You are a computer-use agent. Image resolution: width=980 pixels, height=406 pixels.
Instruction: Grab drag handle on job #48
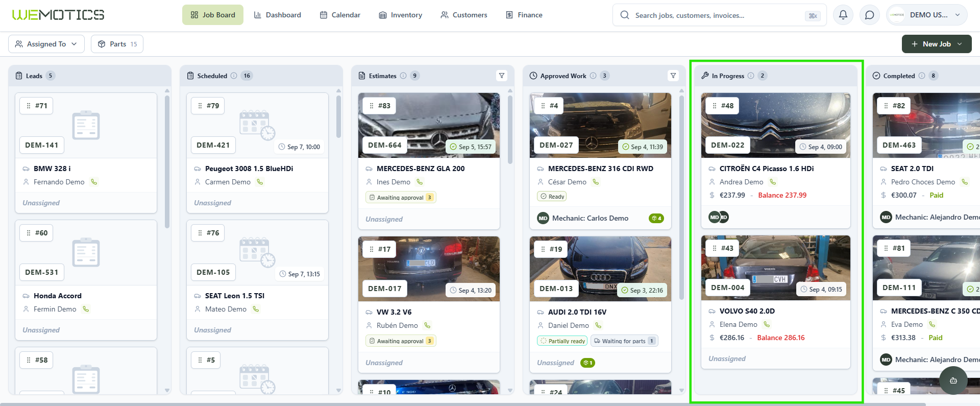(x=715, y=106)
